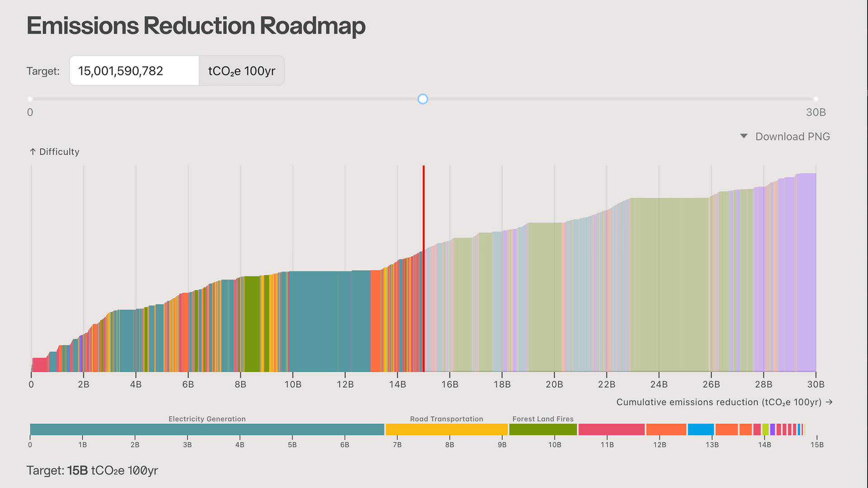Click the faded green block between 23B and 26B
868x488 pixels.
[x=669, y=285]
